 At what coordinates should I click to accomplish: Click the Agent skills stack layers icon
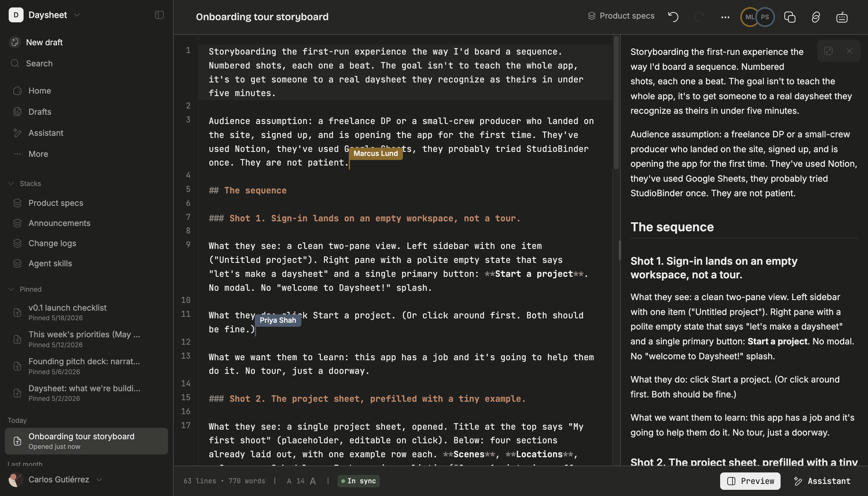pos(17,263)
